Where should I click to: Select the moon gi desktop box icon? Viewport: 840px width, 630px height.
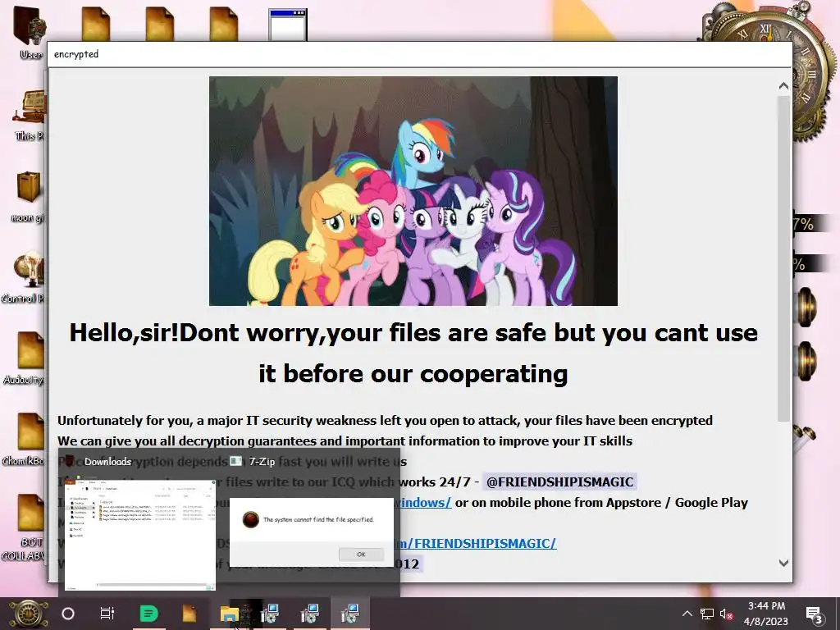pos(28,197)
